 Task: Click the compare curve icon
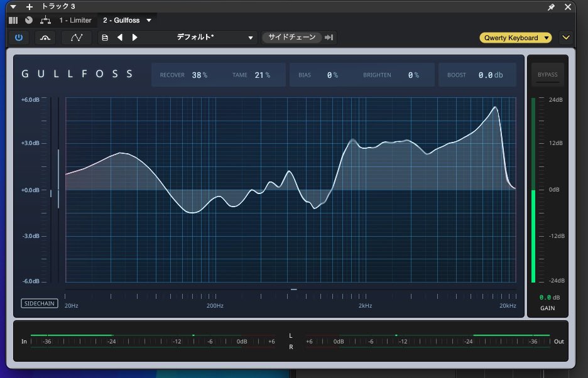click(45, 38)
